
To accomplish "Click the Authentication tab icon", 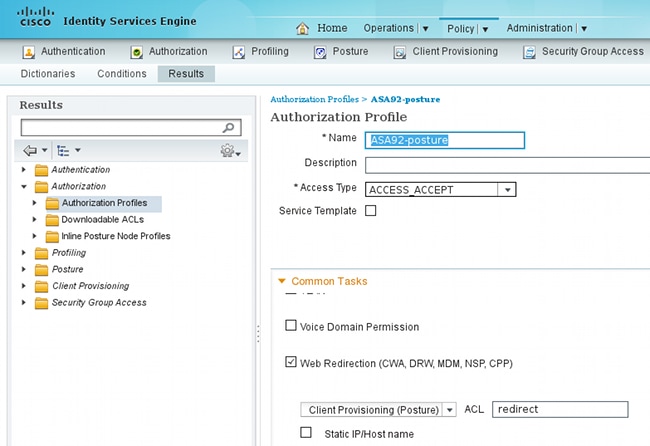I will click(x=29, y=52).
